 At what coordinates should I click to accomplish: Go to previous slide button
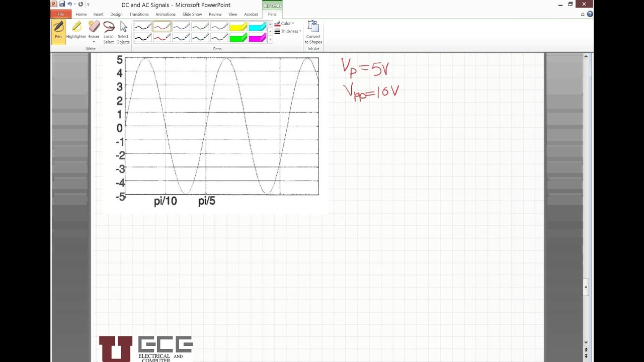coord(586,349)
